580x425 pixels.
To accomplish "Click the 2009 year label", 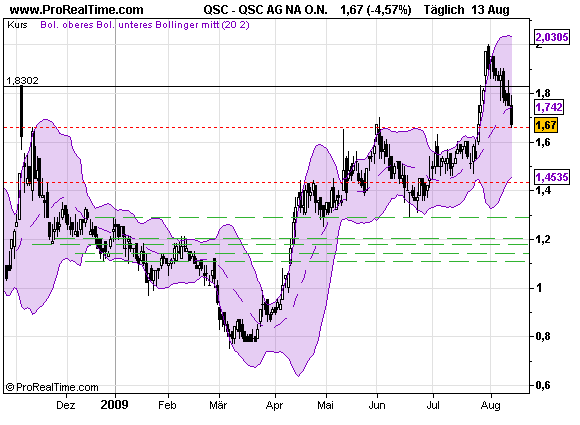I will click(x=114, y=405).
